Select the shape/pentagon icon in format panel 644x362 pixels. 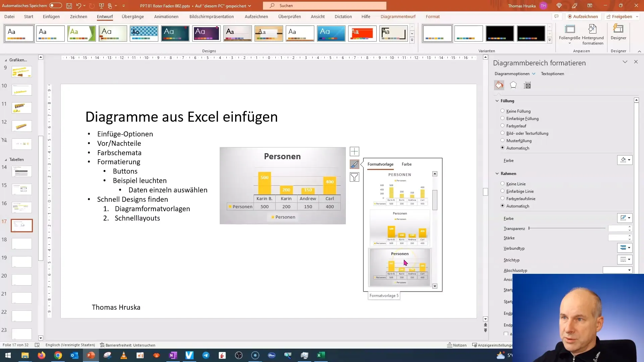513,85
